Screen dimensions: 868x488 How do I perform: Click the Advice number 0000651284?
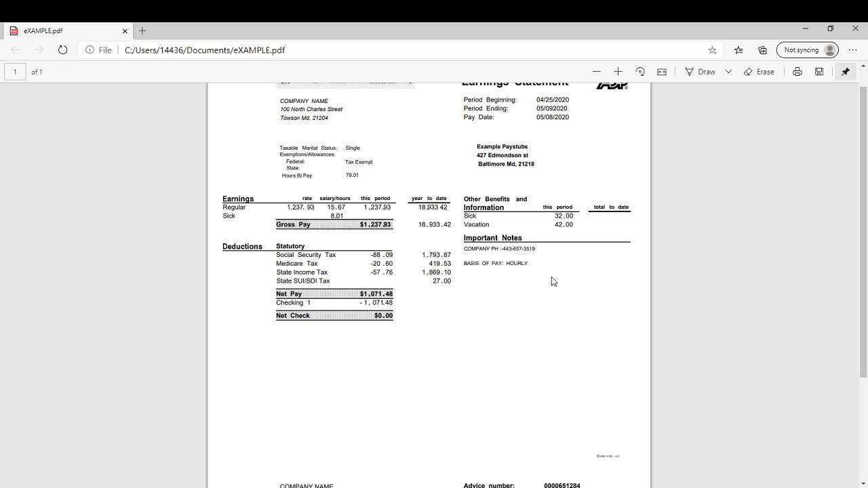[x=562, y=486]
